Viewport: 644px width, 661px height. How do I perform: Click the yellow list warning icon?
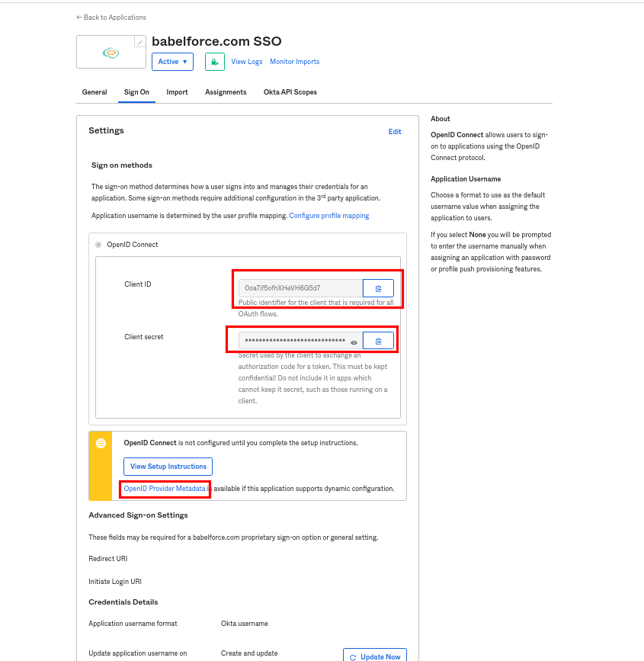[101, 443]
